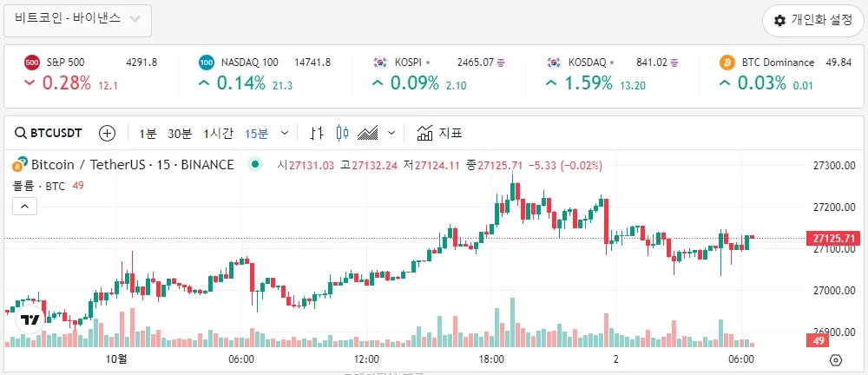Click the green market status dot
The image size is (868, 375).
[254, 164]
